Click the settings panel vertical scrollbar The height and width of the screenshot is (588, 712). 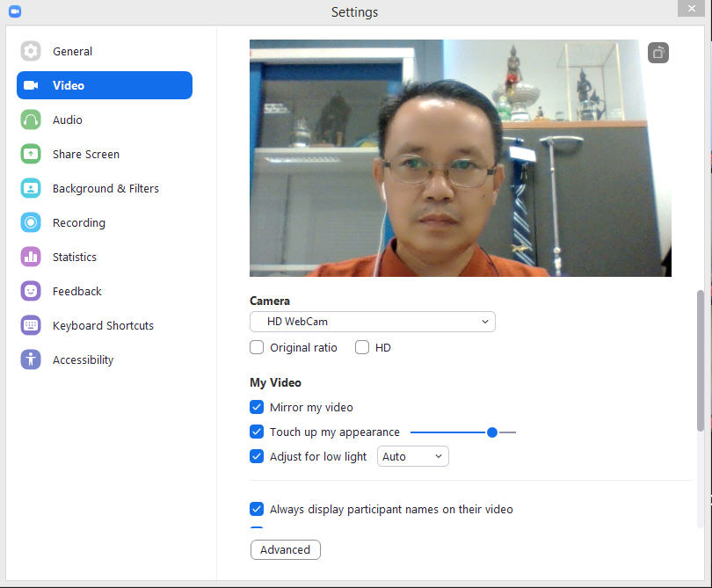coord(701,360)
